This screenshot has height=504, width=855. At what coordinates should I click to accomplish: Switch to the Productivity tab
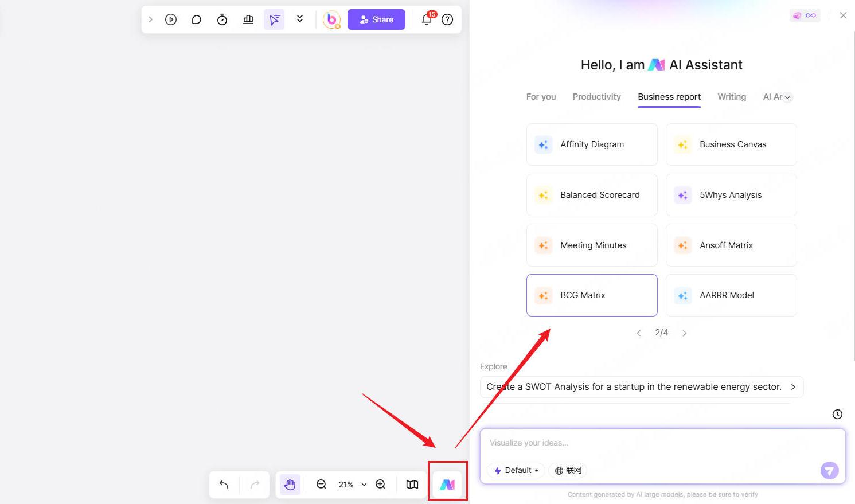(x=596, y=97)
